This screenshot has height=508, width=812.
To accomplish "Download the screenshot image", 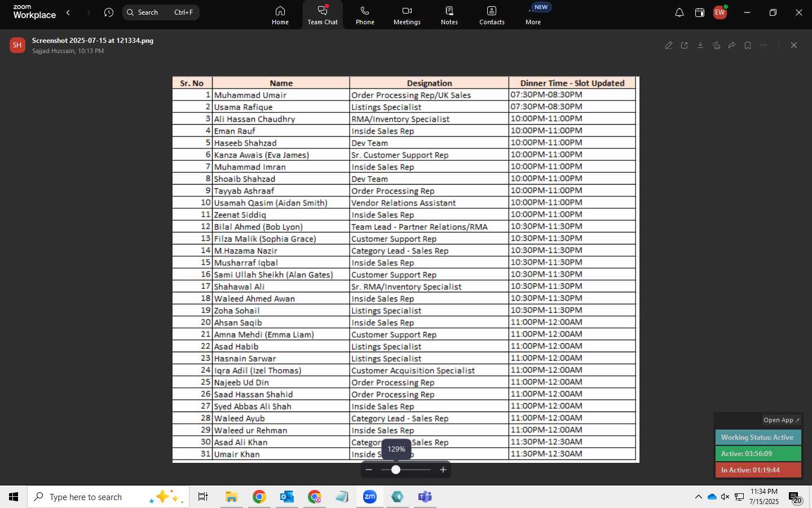I will pyautogui.click(x=700, y=46).
